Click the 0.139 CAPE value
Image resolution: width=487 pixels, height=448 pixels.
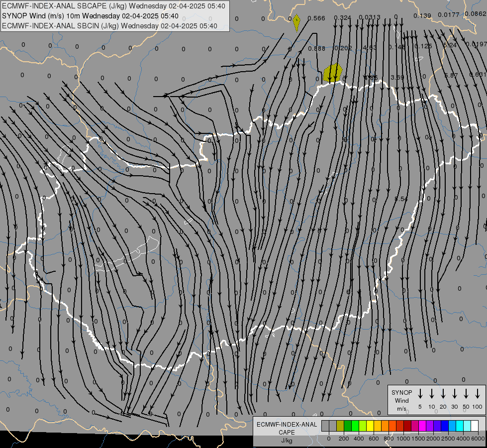[x=422, y=15]
